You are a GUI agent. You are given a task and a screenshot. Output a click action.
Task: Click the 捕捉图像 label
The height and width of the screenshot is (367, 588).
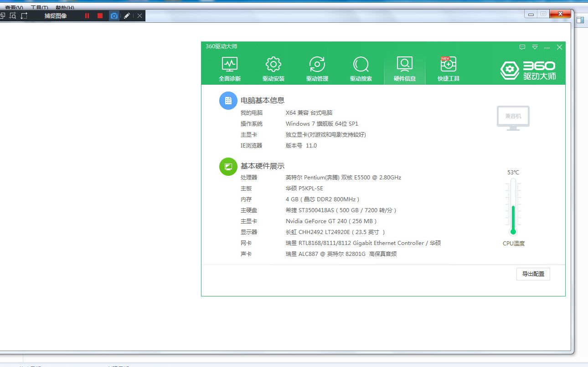pyautogui.click(x=56, y=15)
